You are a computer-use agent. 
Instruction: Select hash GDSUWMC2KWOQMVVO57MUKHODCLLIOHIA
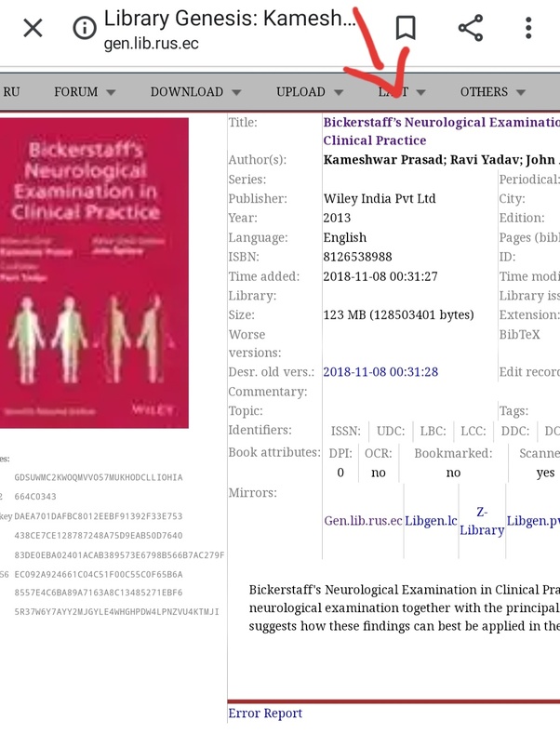click(x=98, y=477)
